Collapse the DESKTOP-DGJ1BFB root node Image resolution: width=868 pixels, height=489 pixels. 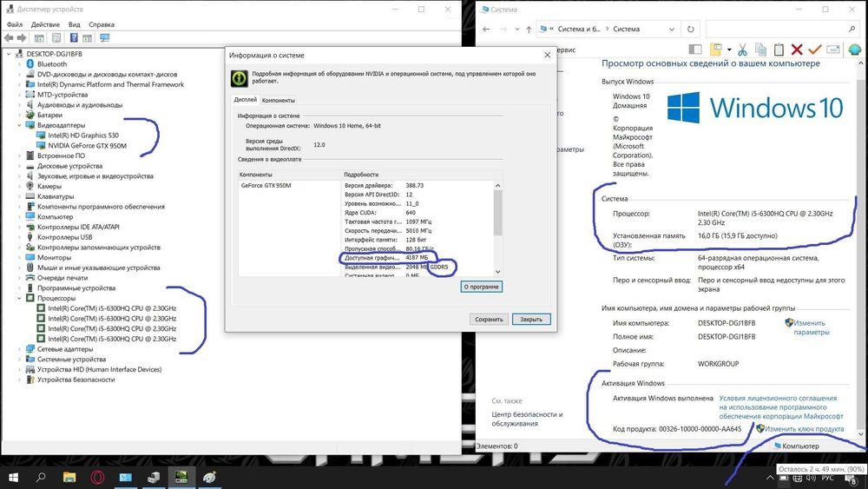[x=9, y=54]
